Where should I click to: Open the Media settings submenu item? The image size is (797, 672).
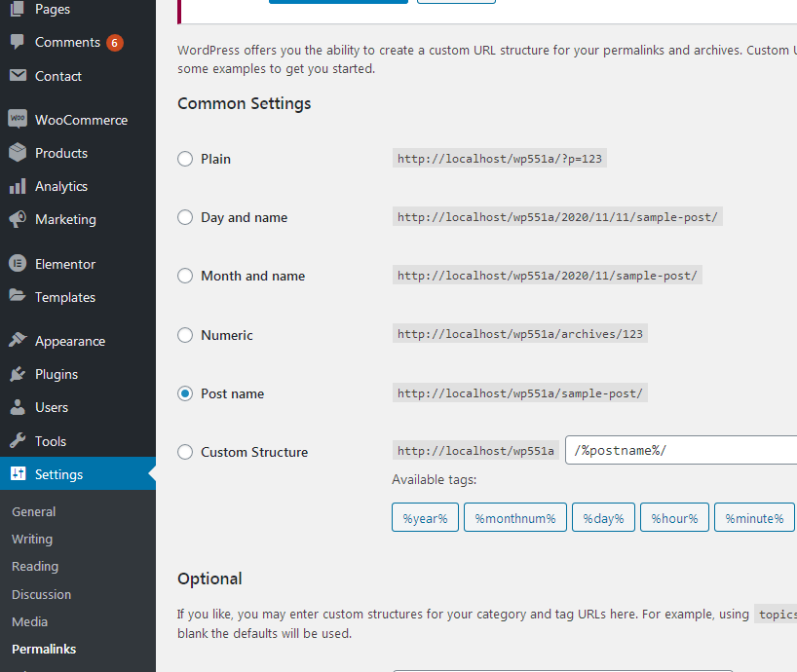[x=29, y=621]
